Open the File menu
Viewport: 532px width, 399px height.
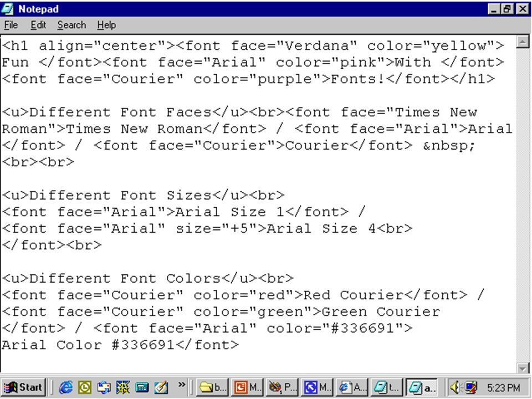[x=11, y=25]
